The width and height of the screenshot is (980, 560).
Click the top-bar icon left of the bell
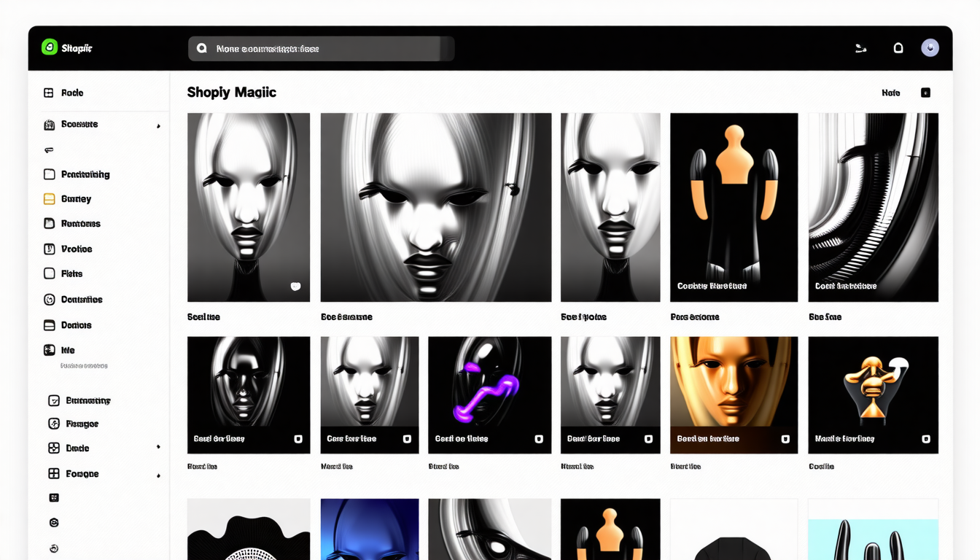point(860,48)
